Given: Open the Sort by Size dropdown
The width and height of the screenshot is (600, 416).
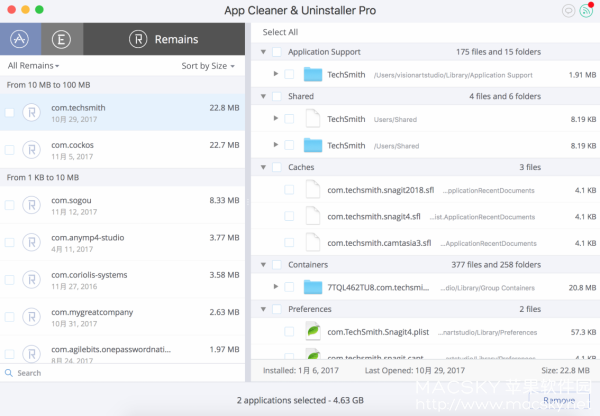Looking at the screenshot, I should pos(208,66).
